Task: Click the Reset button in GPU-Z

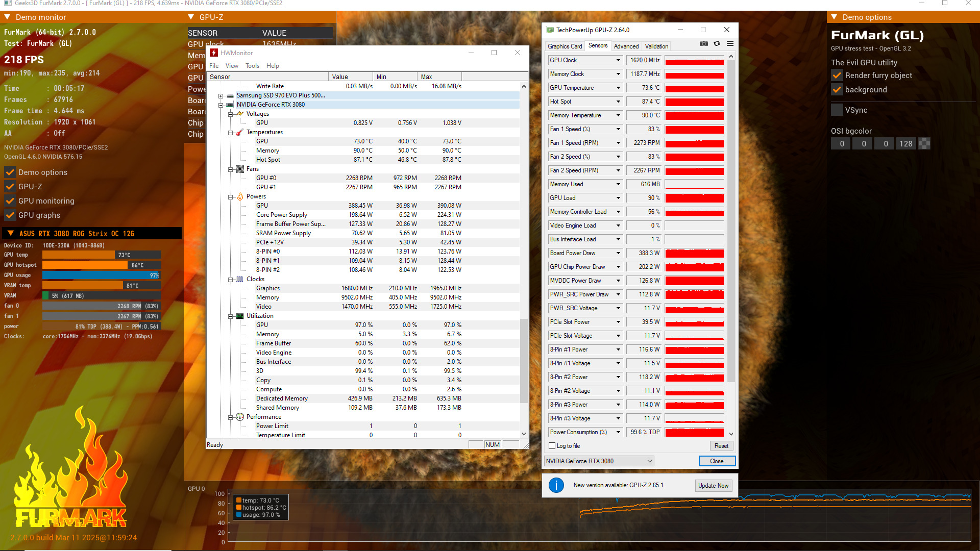Action: click(721, 446)
